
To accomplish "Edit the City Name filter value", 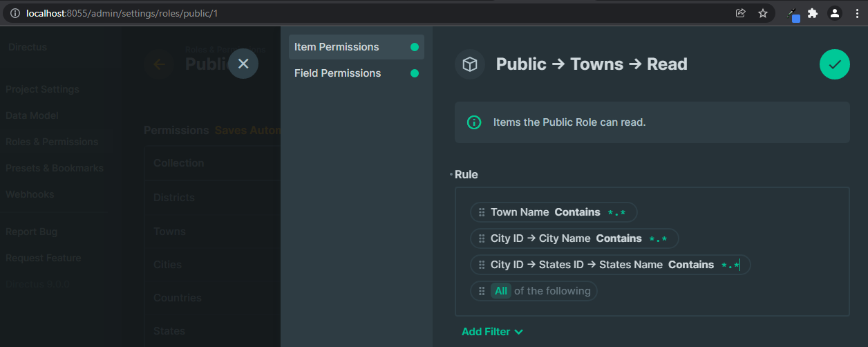I will click(x=658, y=239).
